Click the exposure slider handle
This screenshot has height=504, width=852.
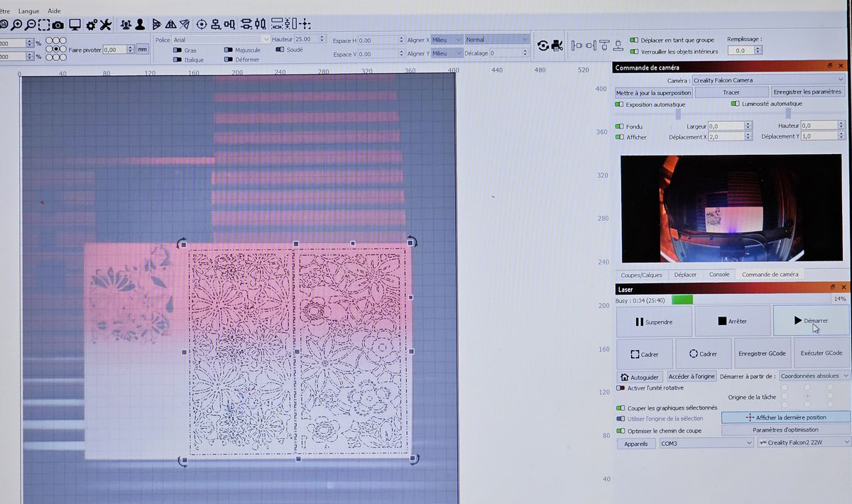678,114
